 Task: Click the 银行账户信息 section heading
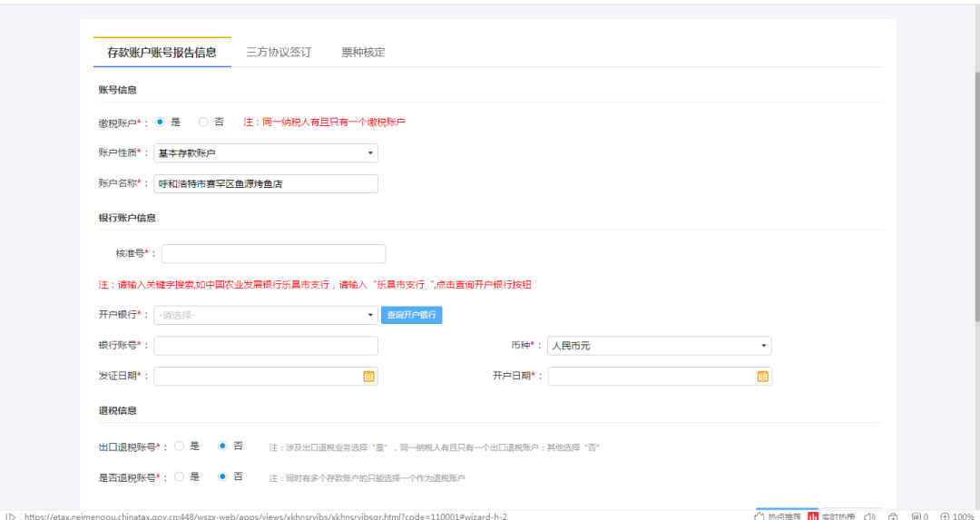click(127, 218)
